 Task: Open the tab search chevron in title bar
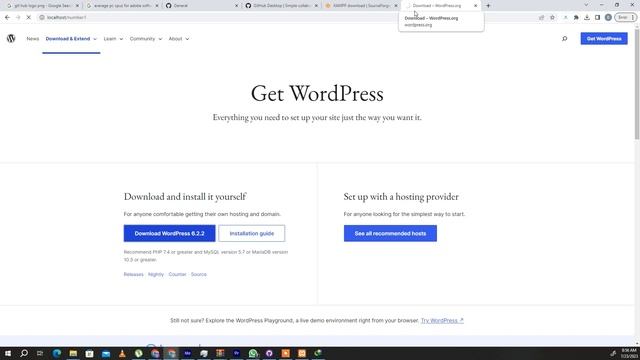coord(586,5)
